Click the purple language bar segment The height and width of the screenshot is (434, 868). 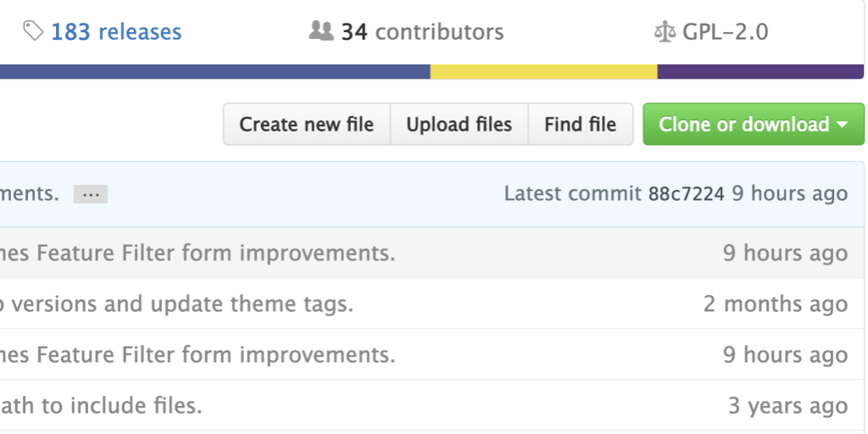(760, 72)
